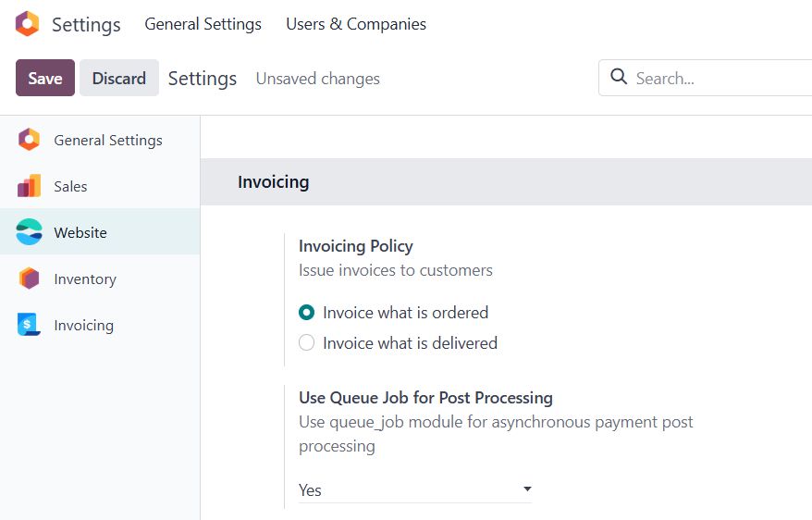Open Users & Companies menu
Image resolution: width=812 pixels, height=520 pixels.
(x=356, y=24)
